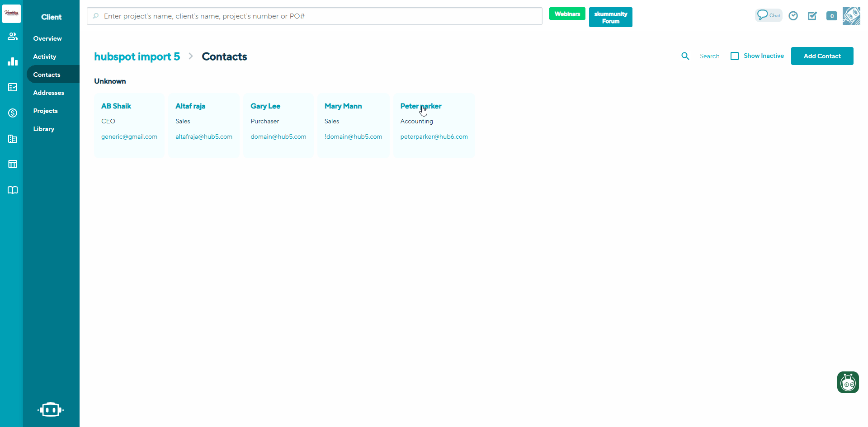Click the profile avatar thumbnail at top right
Viewport: 868px width, 427px height.
851,16
